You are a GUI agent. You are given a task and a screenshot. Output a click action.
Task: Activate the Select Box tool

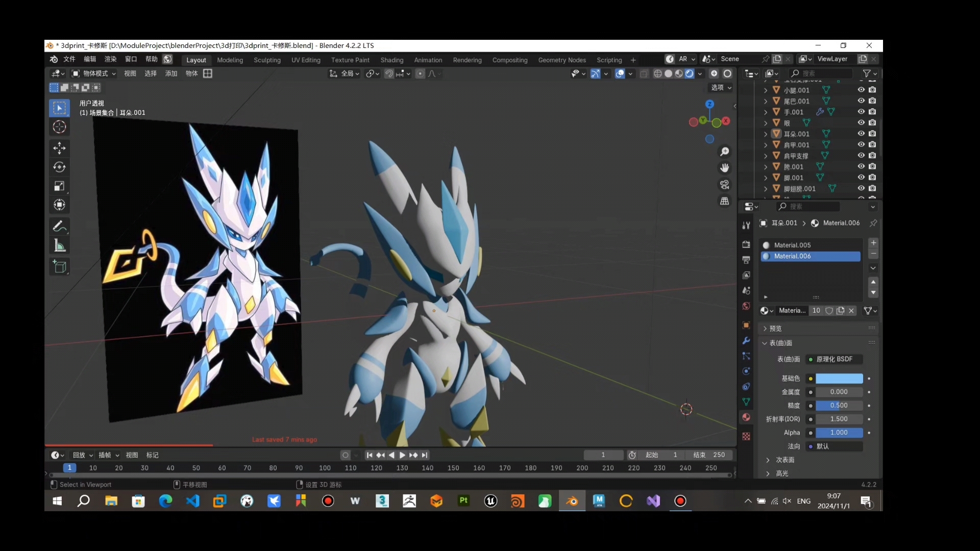click(60, 108)
